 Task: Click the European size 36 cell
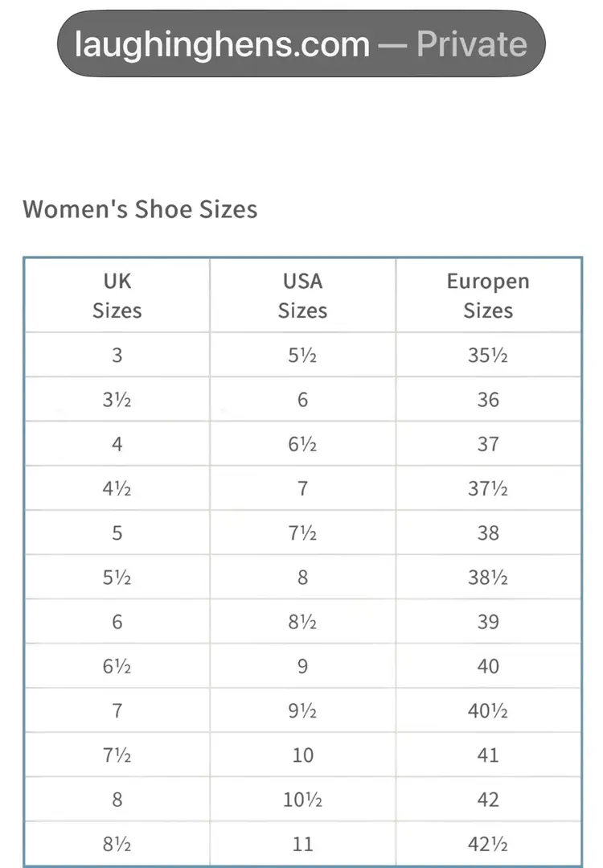(488, 400)
